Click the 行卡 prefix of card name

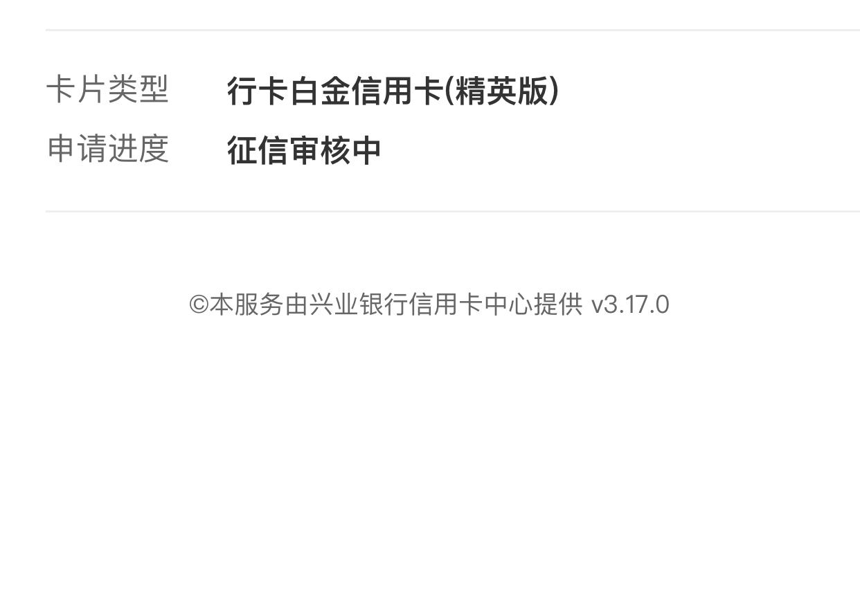point(258,91)
